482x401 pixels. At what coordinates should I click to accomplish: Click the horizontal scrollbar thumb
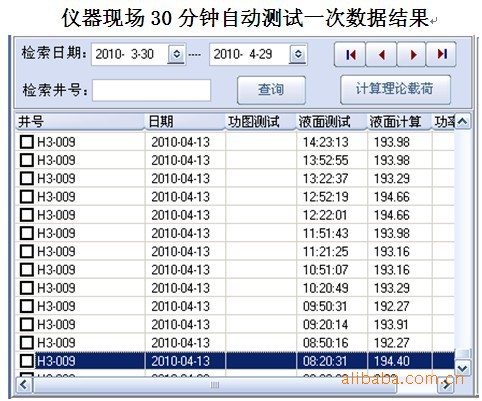click(x=215, y=385)
